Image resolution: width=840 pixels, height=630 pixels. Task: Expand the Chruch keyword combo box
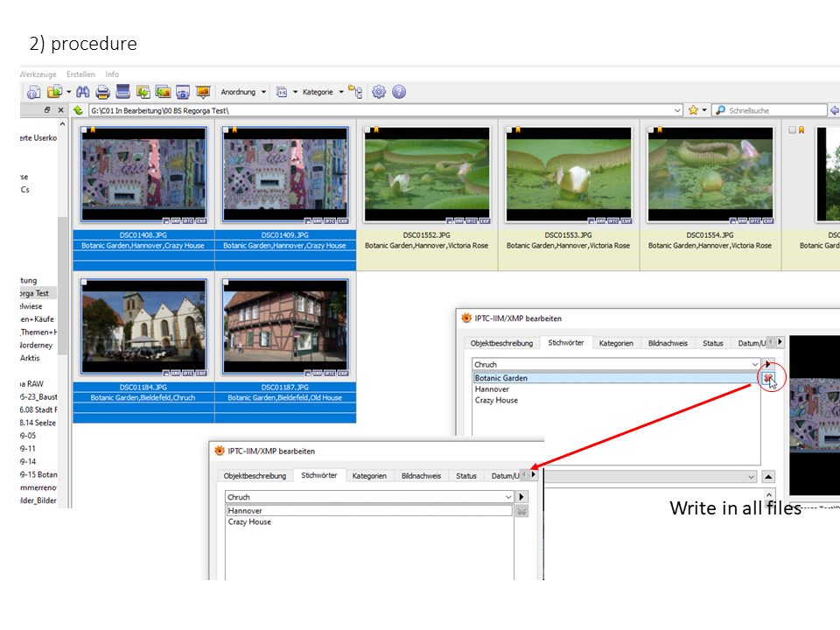click(754, 364)
